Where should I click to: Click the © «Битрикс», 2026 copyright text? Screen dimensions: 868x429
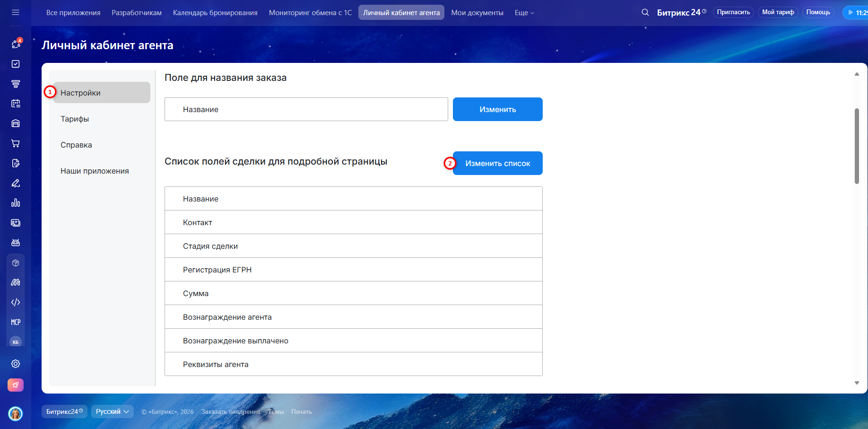point(168,411)
